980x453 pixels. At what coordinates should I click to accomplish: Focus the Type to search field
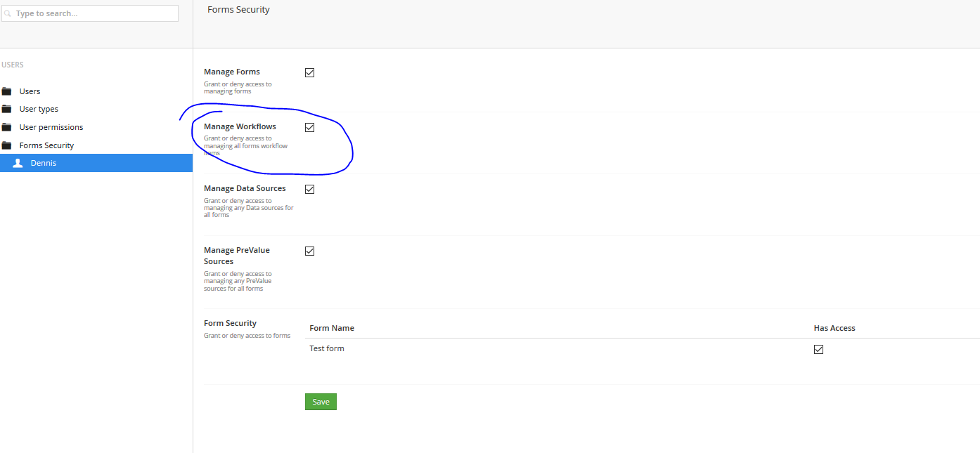95,13
